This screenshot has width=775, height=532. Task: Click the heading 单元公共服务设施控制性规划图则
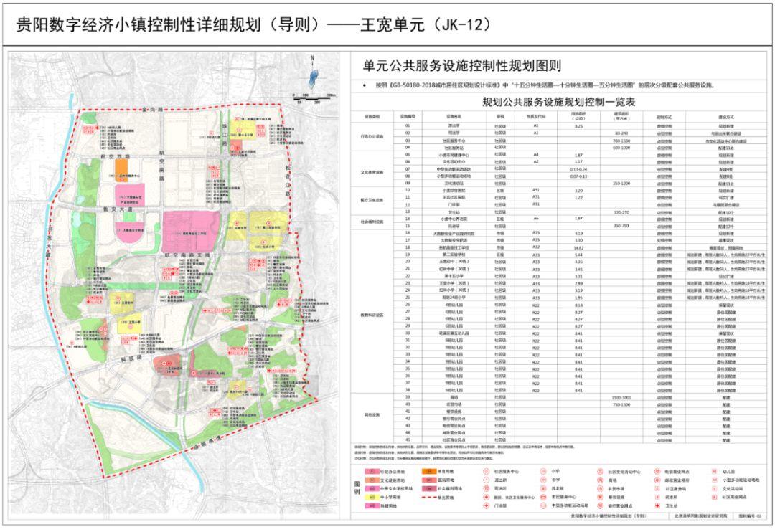(x=461, y=66)
